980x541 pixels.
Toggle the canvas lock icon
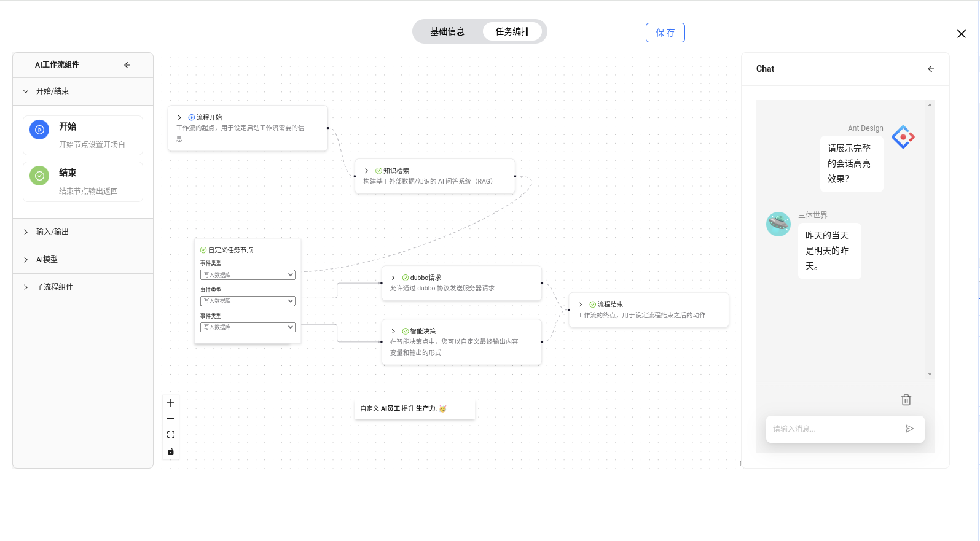pyautogui.click(x=171, y=451)
